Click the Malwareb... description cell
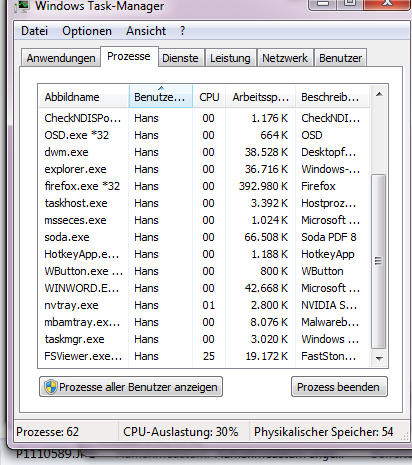 click(x=330, y=322)
